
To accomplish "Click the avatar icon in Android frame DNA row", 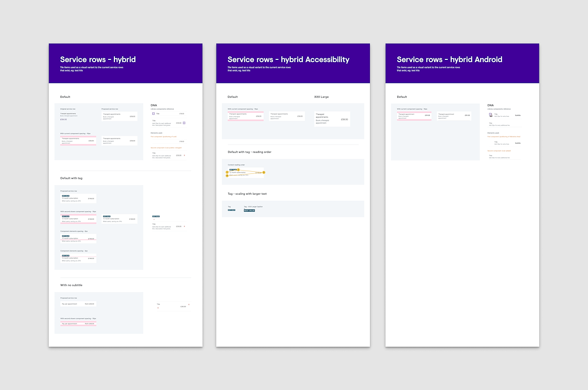I will (491, 115).
